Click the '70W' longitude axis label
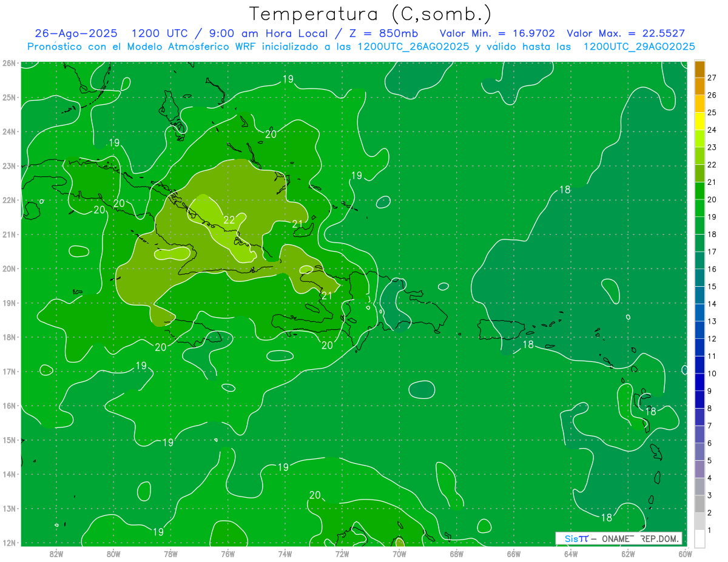The image size is (728, 562). pos(399,553)
